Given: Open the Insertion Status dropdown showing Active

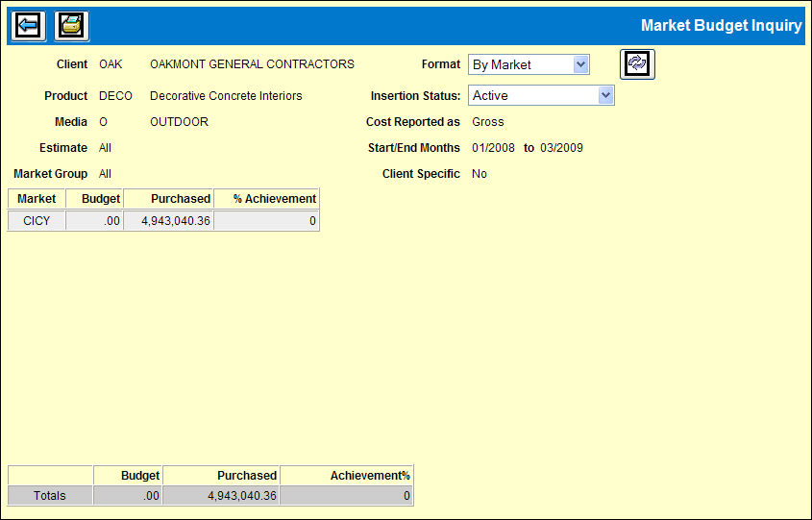Looking at the screenshot, I should [x=541, y=95].
